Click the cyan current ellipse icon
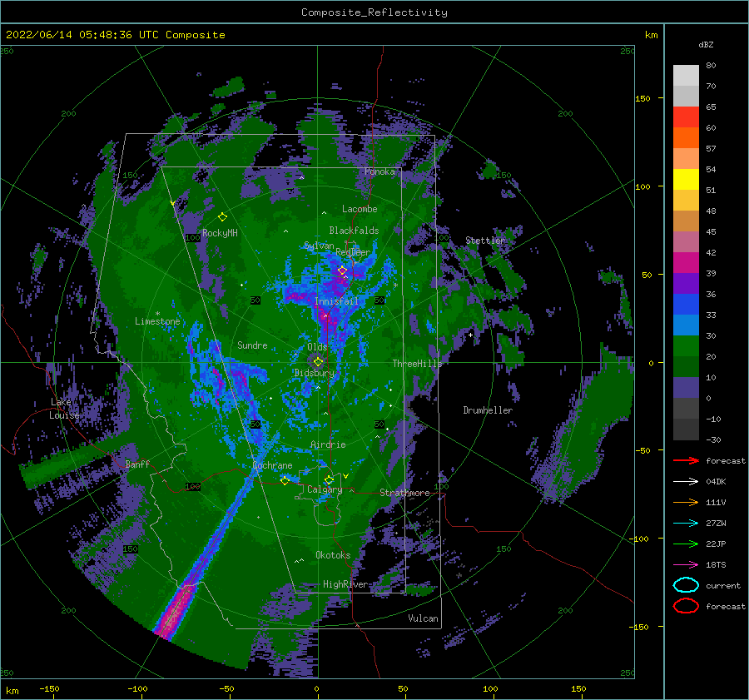Image resolution: width=749 pixels, height=700 pixels. pyautogui.click(x=686, y=585)
